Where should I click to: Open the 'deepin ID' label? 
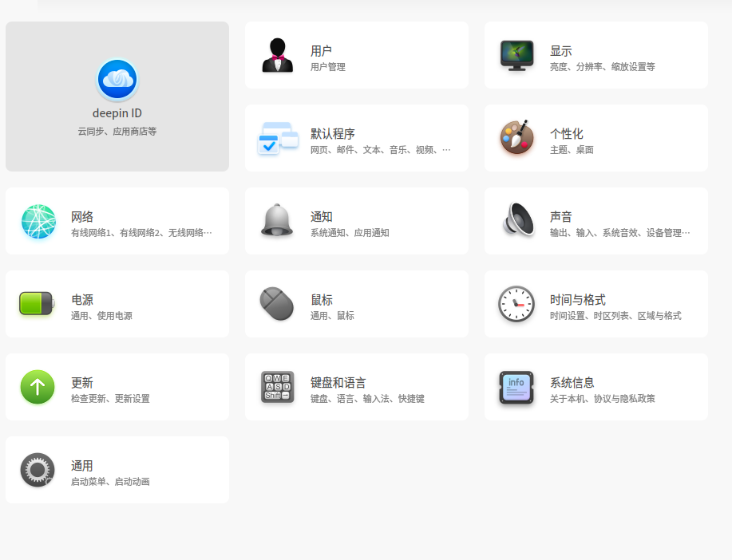(x=117, y=113)
